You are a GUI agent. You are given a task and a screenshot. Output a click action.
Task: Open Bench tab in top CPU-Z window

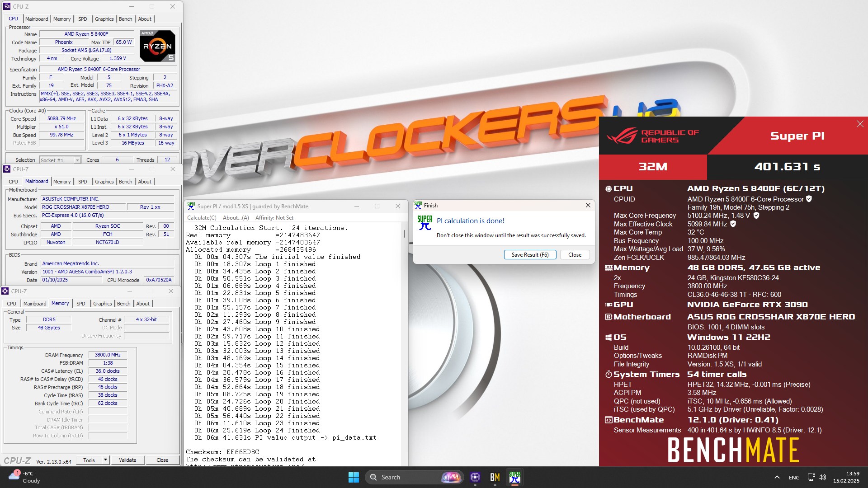tap(125, 19)
